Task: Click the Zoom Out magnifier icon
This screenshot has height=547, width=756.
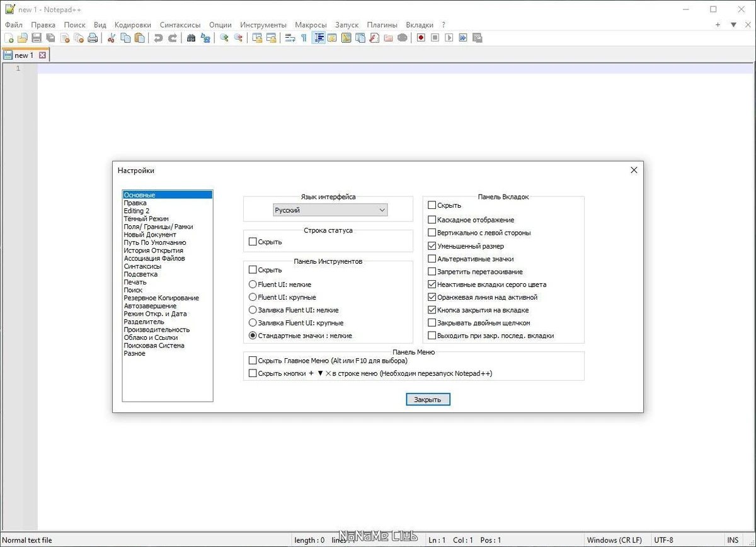Action: click(x=238, y=38)
